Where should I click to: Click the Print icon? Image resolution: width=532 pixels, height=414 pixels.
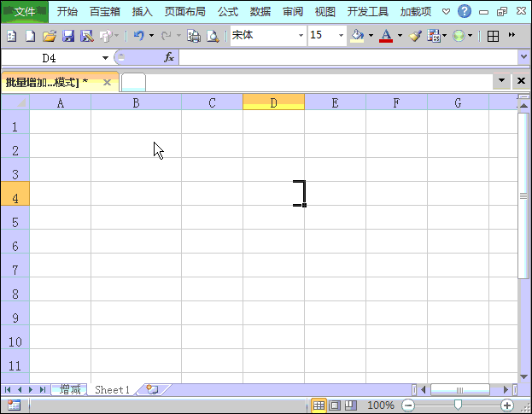(x=194, y=36)
